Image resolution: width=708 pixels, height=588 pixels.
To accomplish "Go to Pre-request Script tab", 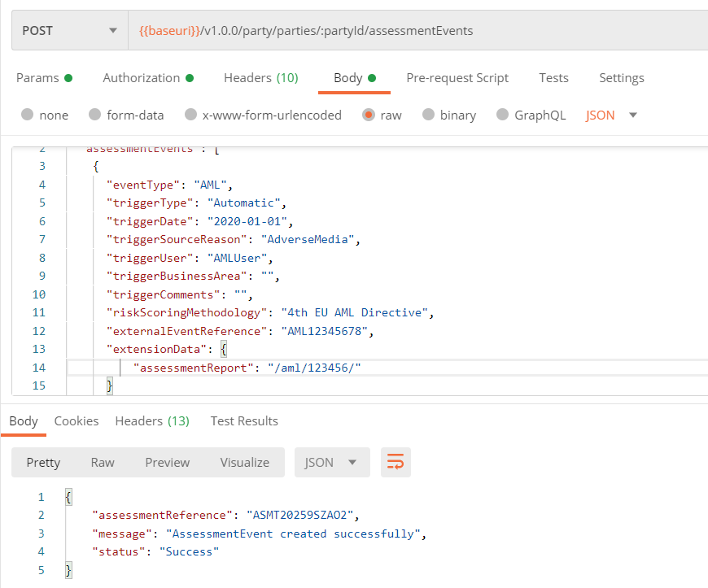I will [457, 78].
